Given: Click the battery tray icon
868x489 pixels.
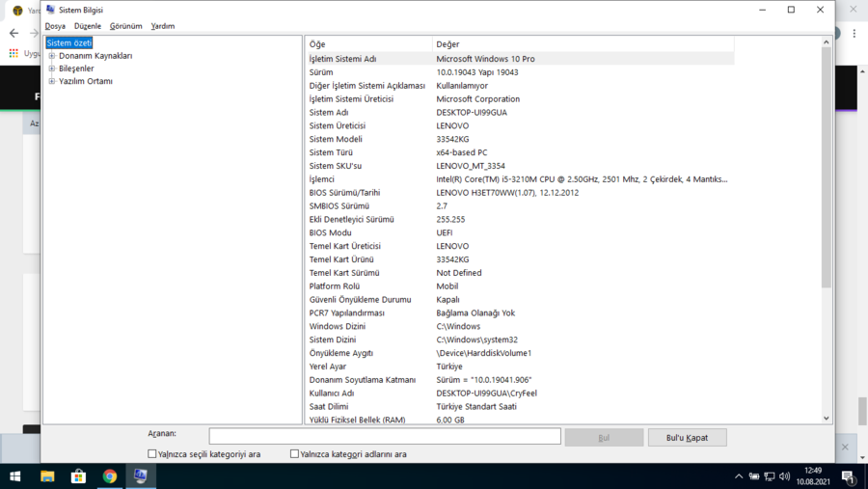Looking at the screenshot, I should pos(754,476).
